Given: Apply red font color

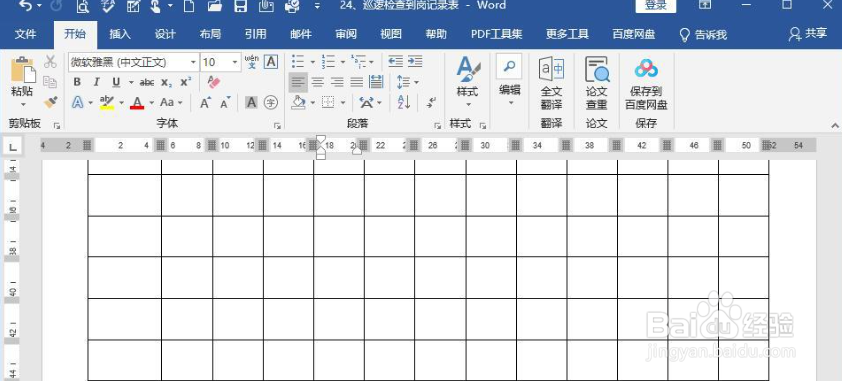Looking at the screenshot, I should [x=137, y=102].
